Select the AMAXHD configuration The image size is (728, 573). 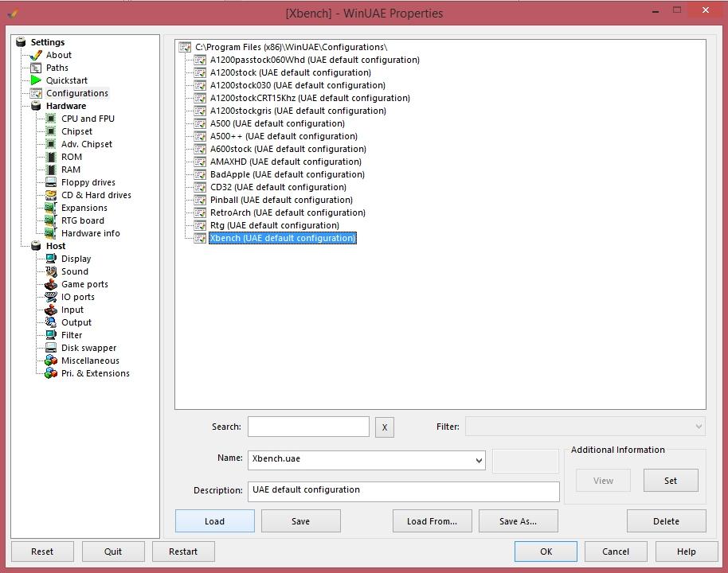285,162
